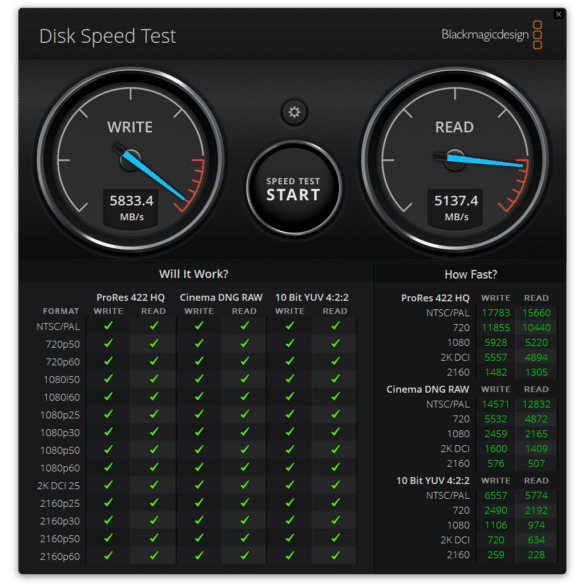Click ProRes NTSC/PAL read value 15660
This screenshot has width=585, height=585.
pyautogui.click(x=536, y=313)
